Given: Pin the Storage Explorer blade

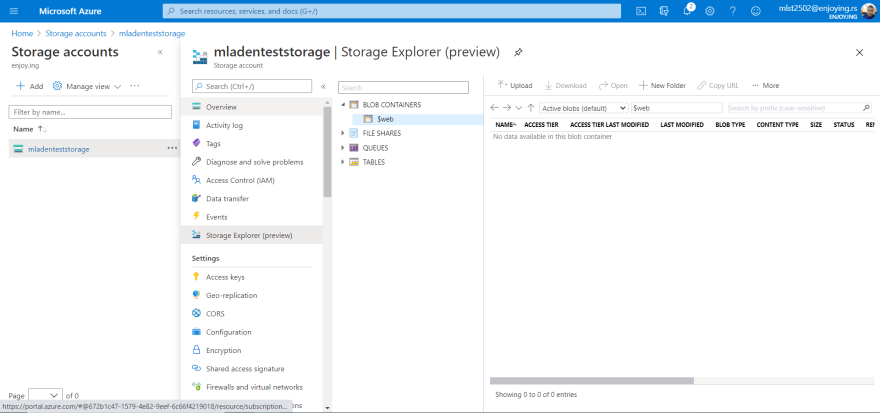Looking at the screenshot, I should point(518,52).
